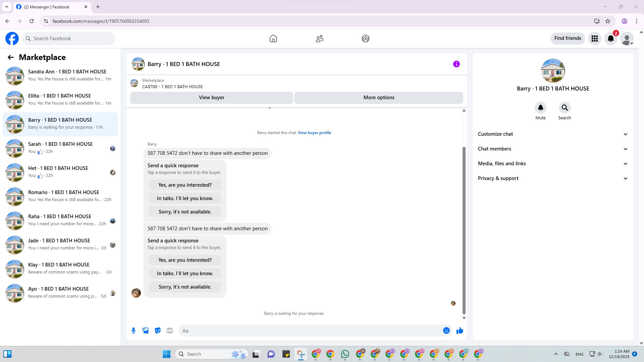The image size is (644, 362).
Task: Mute the Barry conversation
Action: coord(540,111)
